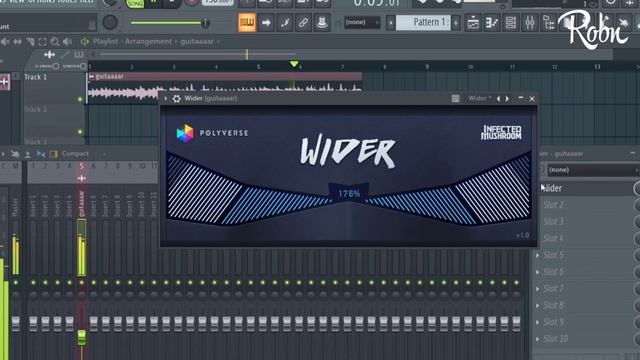Open the channel rack toolbar icon
640x360 pixels.
point(511,22)
